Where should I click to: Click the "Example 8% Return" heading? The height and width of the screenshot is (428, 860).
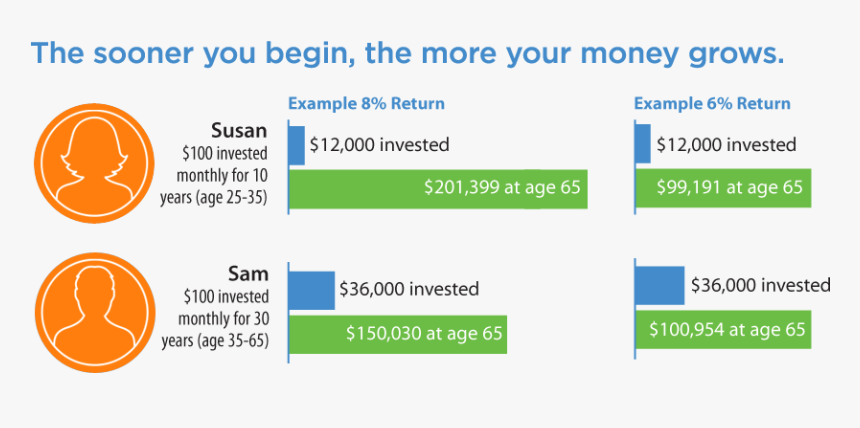[366, 104]
